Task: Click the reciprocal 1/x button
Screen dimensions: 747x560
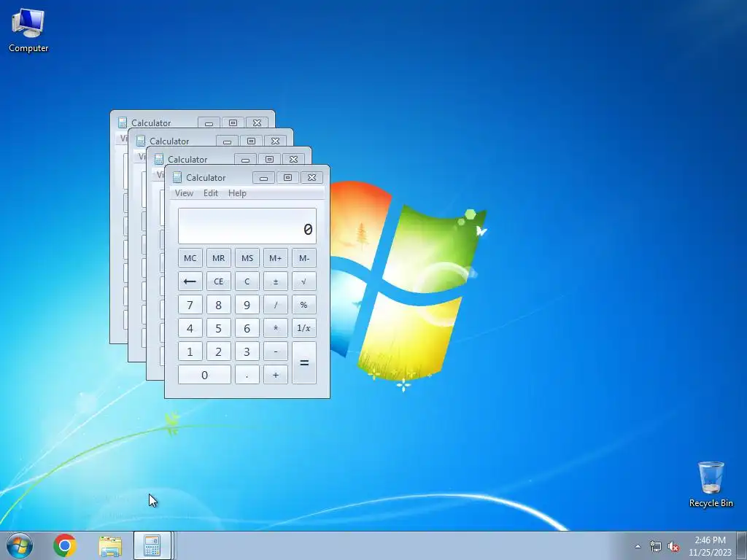Action: [304, 328]
